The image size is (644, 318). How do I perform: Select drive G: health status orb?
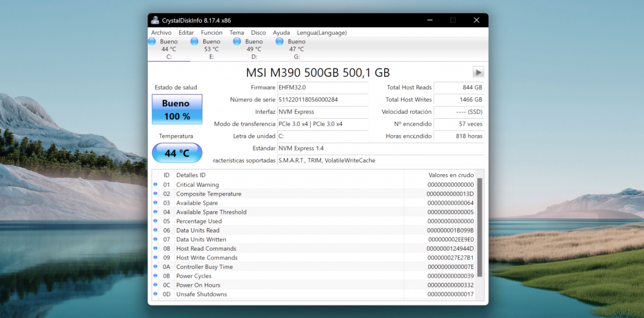(x=280, y=41)
